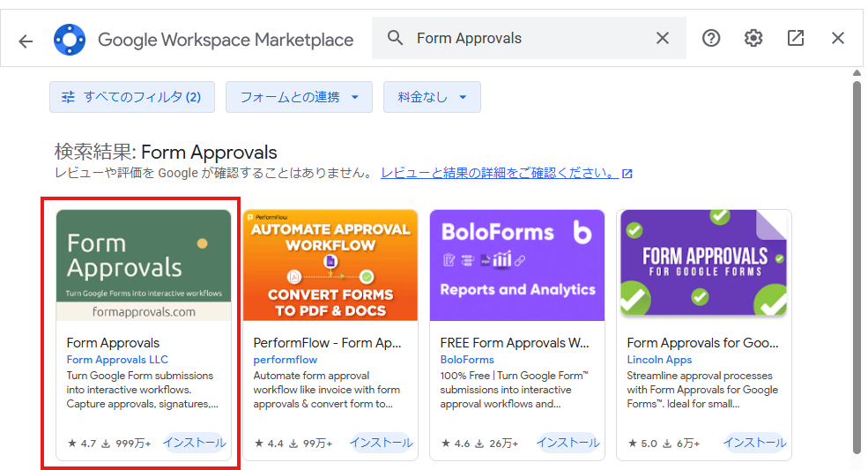Click the BoloForms purple thumbnail
The image size is (868, 470).
tap(517, 265)
